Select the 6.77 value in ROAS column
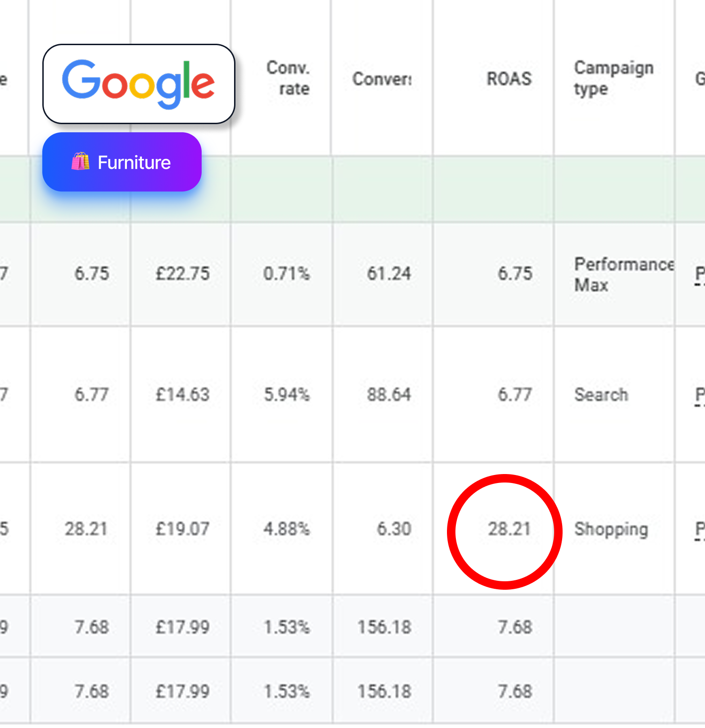Image resolution: width=705 pixels, height=728 pixels. [515, 394]
